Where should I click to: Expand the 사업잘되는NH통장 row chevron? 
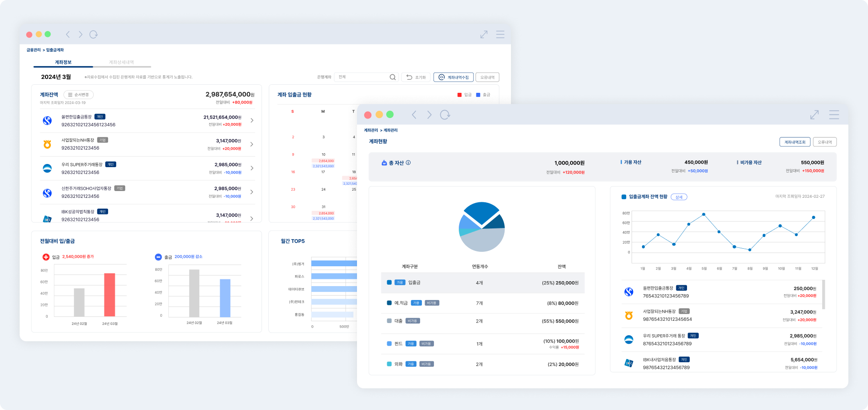coord(252,144)
